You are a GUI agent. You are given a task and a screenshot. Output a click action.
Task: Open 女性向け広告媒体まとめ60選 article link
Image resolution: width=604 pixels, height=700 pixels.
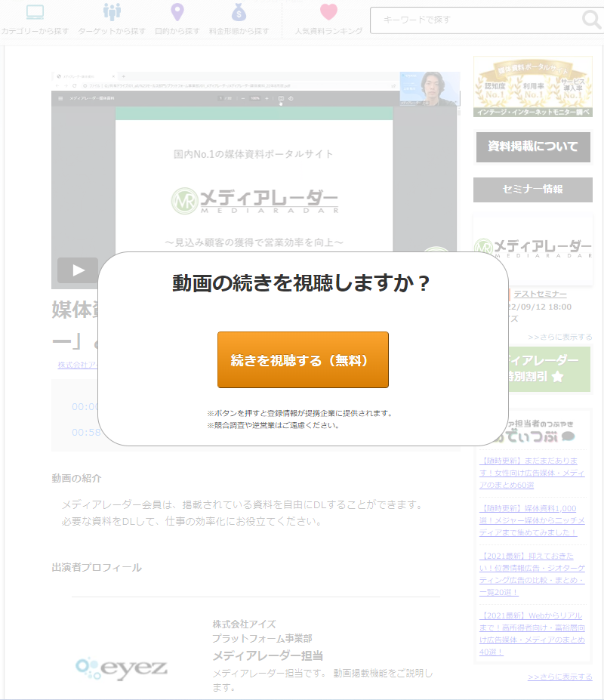(x=532, y=472)
